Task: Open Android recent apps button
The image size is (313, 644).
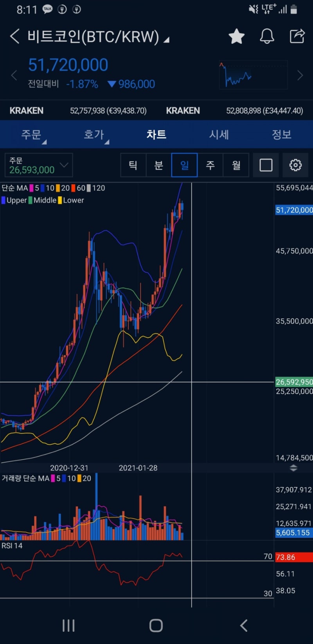Action: (68, 626)
